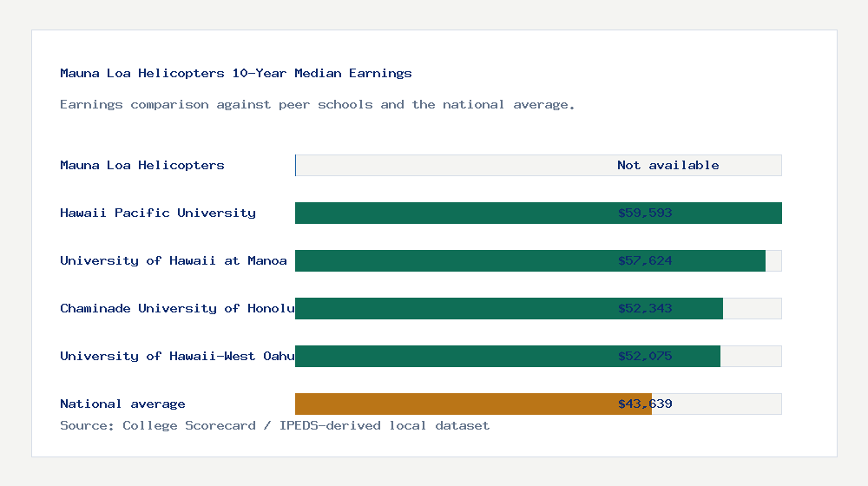Click the subtitle about earnings comparison
The height and width of the screenshot is (486, 868).
(317, 105)
